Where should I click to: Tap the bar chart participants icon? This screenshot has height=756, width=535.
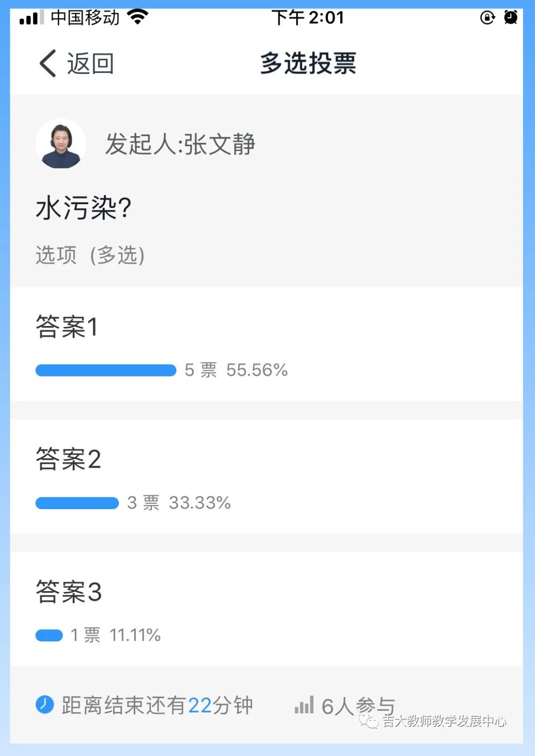tap(304, 704)
